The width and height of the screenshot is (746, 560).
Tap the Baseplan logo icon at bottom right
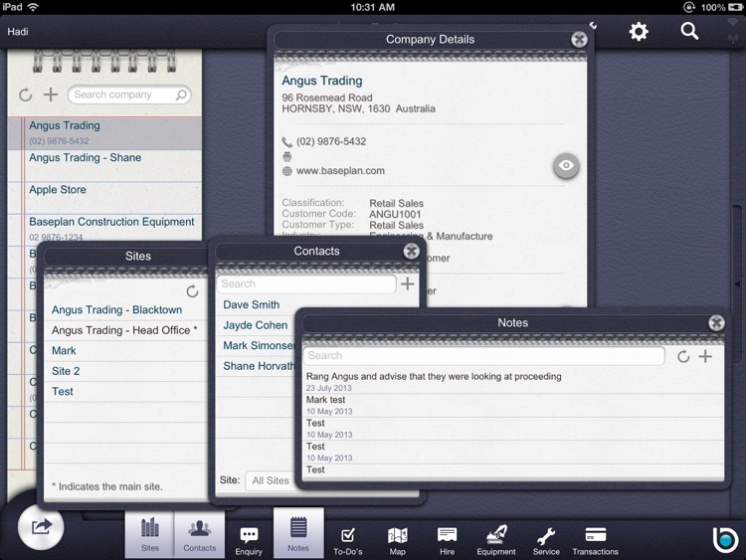[x=725, y=539]
